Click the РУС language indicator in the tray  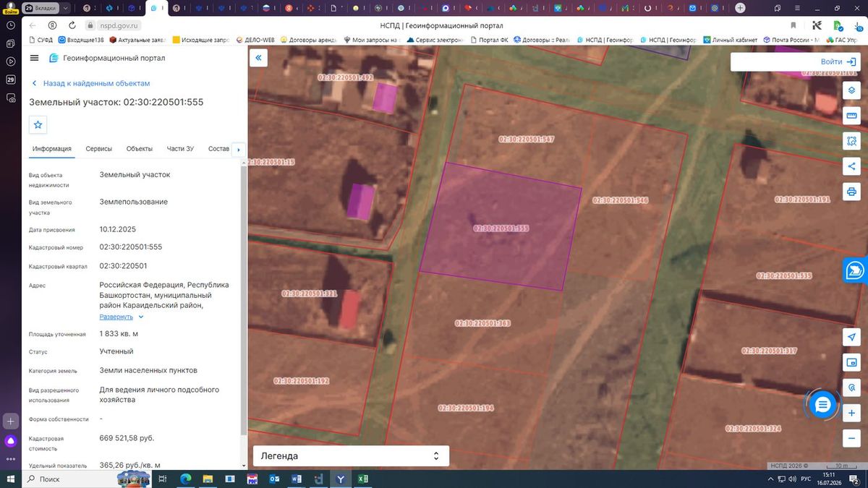pos(805,479)
